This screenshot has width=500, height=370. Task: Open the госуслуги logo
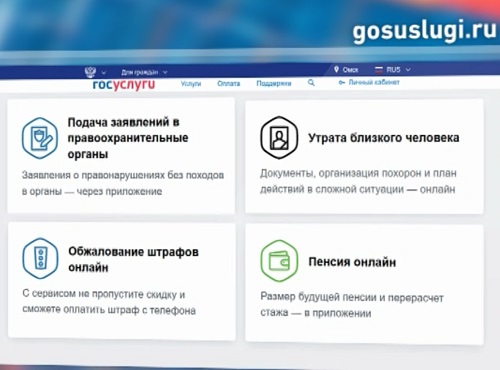(124, 85)
